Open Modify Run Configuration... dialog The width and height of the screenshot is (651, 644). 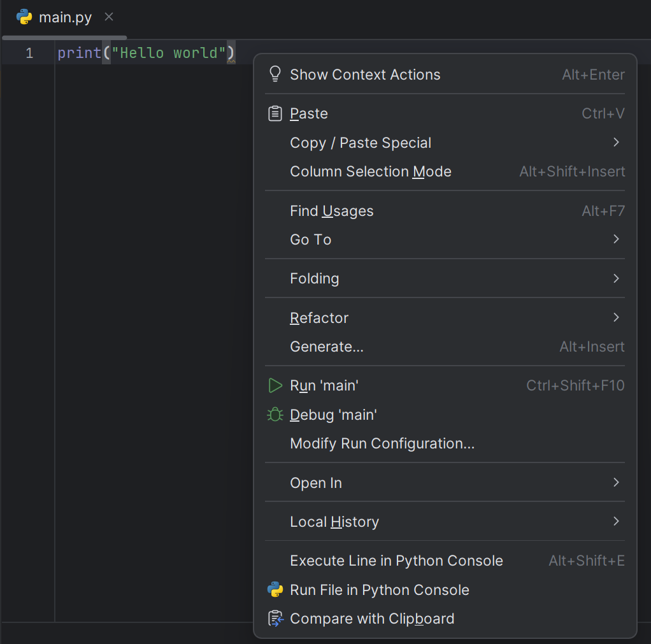click(x=382, y=443)
